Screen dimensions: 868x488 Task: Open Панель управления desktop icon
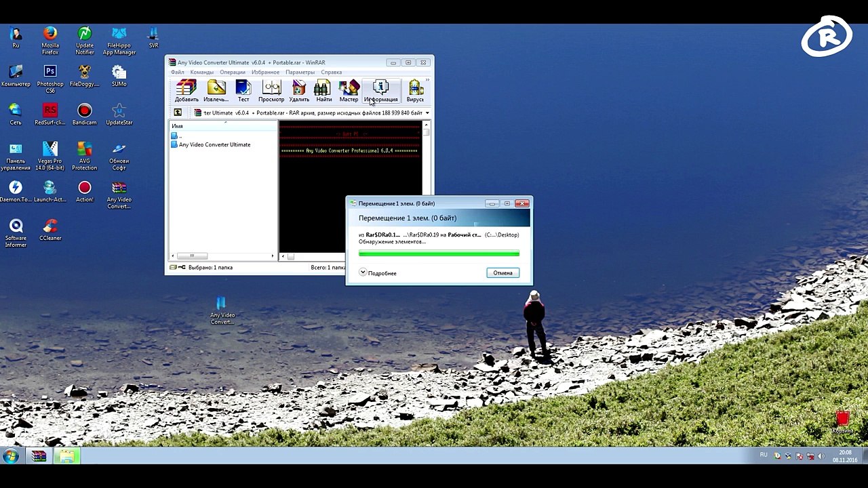click(x=16, y=157)
